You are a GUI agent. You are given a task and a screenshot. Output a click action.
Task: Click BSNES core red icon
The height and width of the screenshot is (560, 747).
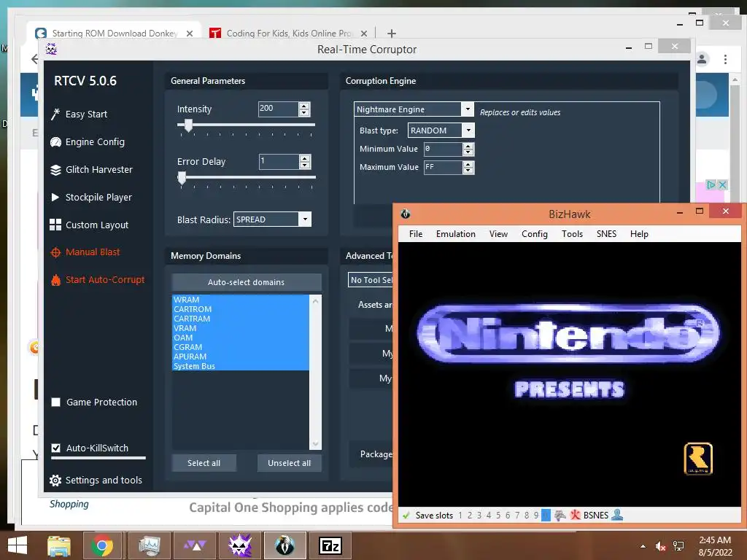coord(576,516)
